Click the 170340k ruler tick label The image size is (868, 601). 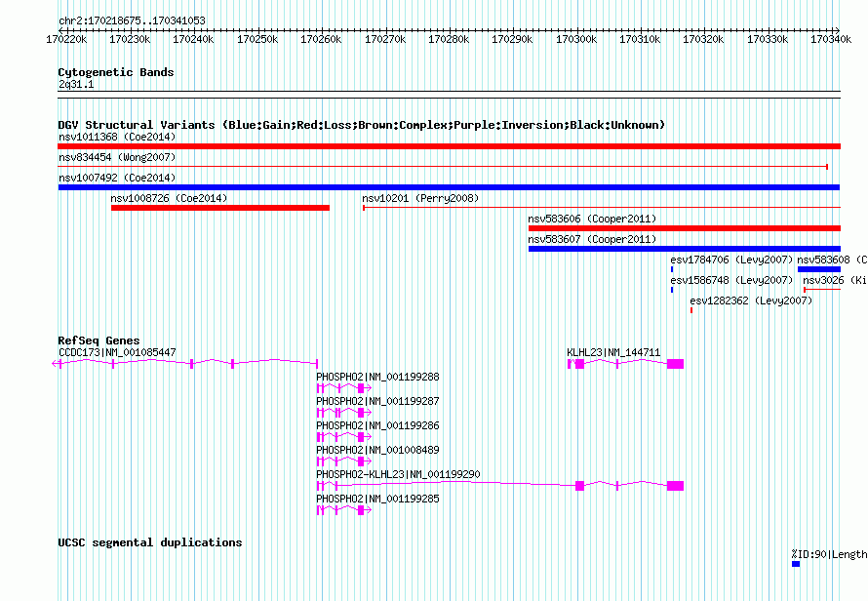(x=831, y=39)
